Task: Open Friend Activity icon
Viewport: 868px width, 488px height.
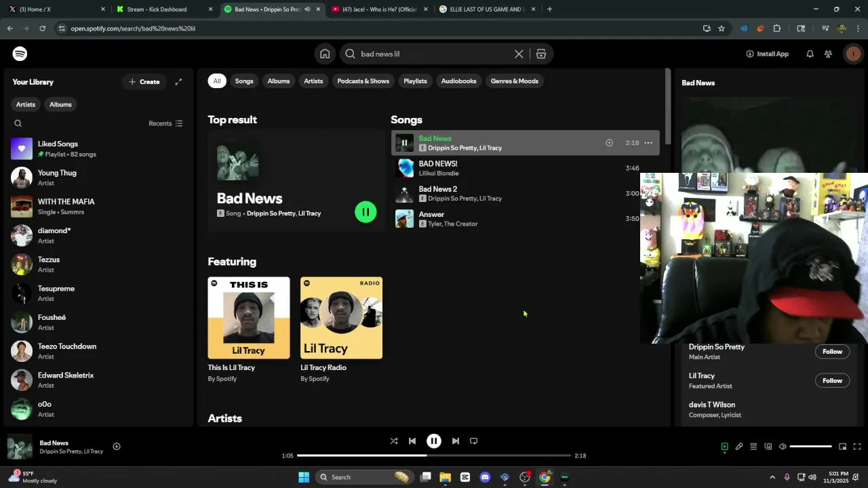Action: [828, 54]
